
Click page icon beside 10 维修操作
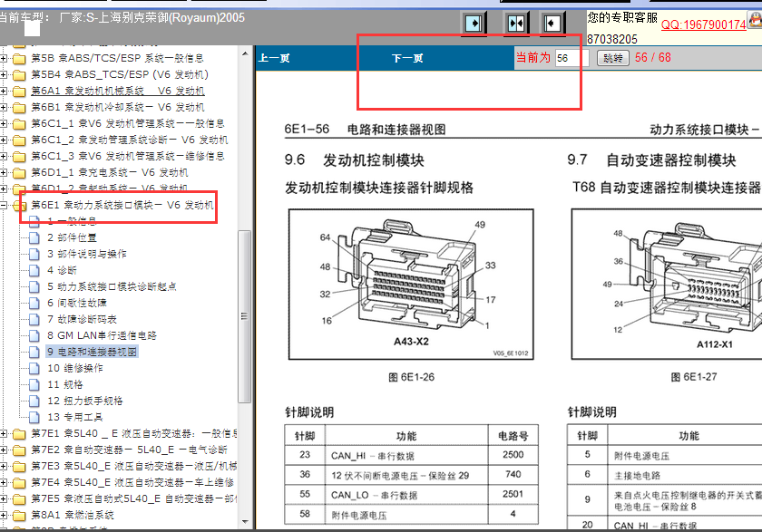(x=34, y=368)
